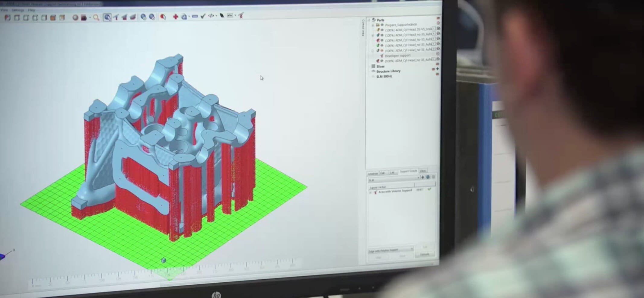The width and height of the screenshot is (644, 298).
Task: Click the orange cube view icon
Action: [53, 18]
